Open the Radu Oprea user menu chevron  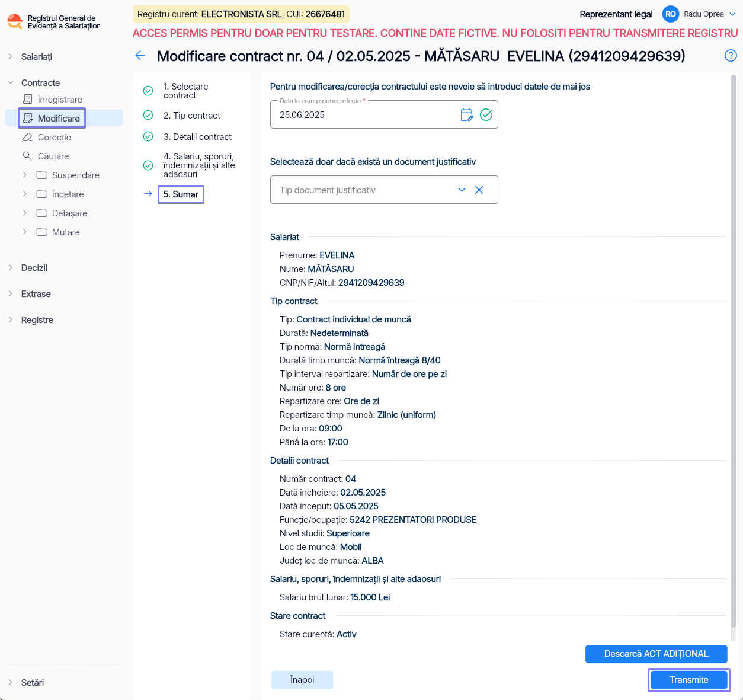click(732, 14)
